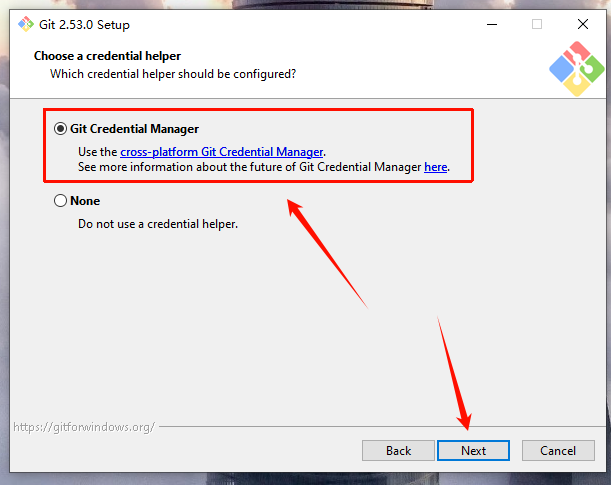Minimize the Git Setup window
Image resolution: width=611 pixels, height=485 pixels.
pyautogui.click(x=489, y=24)
